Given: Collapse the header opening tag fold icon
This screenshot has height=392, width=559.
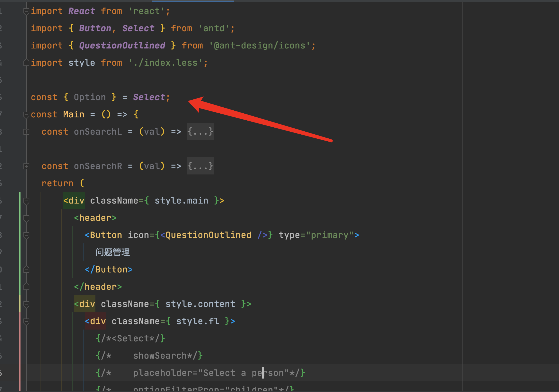Looking at the screenshot, I should (x=26, y=218).
